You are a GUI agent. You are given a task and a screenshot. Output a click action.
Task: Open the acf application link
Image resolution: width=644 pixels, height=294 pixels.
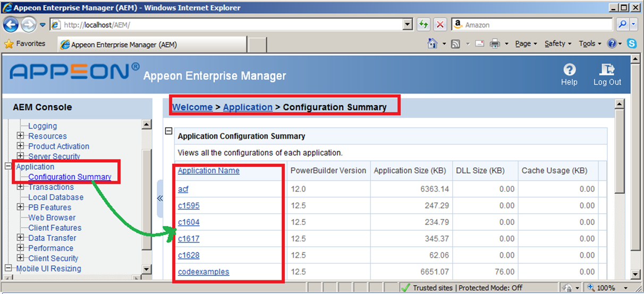[183, 189]
